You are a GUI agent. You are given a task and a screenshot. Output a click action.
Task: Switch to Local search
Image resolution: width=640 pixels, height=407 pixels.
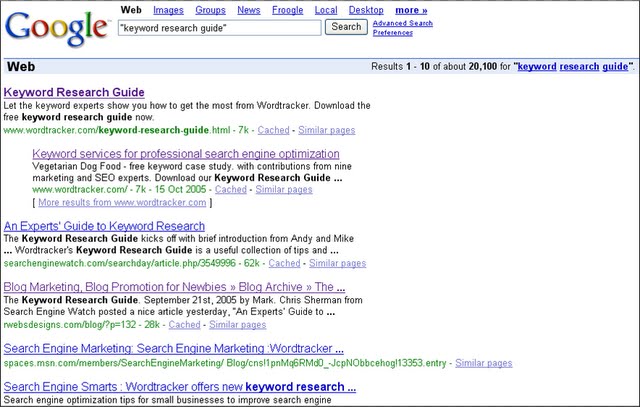tap(326, 10)
